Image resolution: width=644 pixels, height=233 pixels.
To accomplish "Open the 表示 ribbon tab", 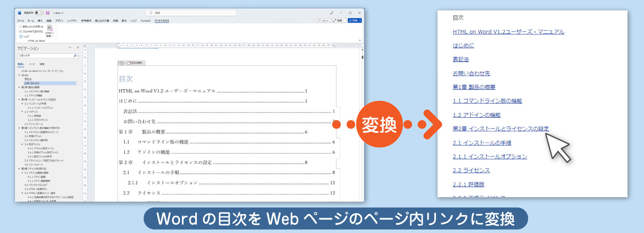I will pos(124,20).
